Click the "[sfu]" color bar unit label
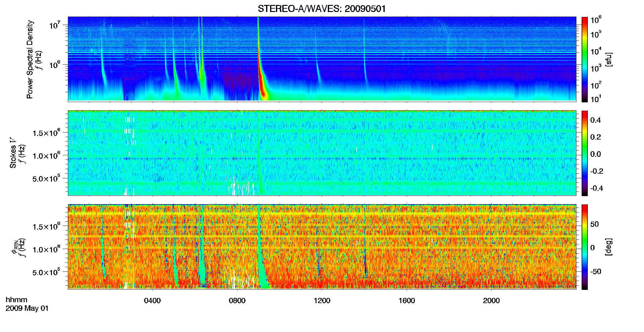 (609, 59)
